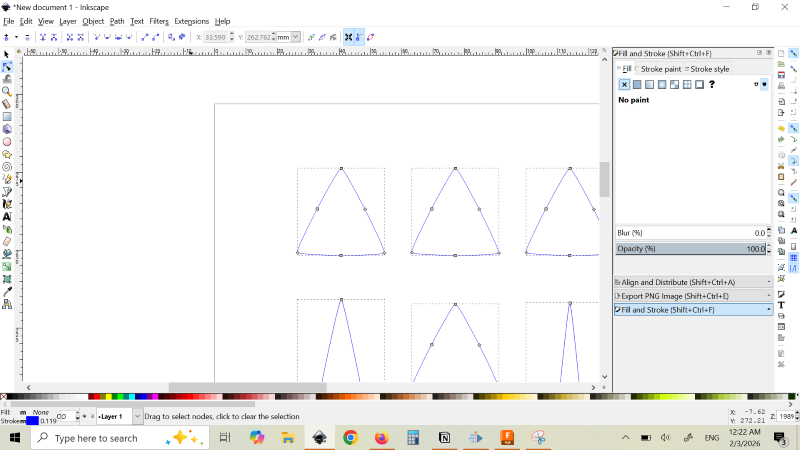Expand Export PNG Image panel
This screenshot has width=800, height=450.
click(x=693, y=296)
